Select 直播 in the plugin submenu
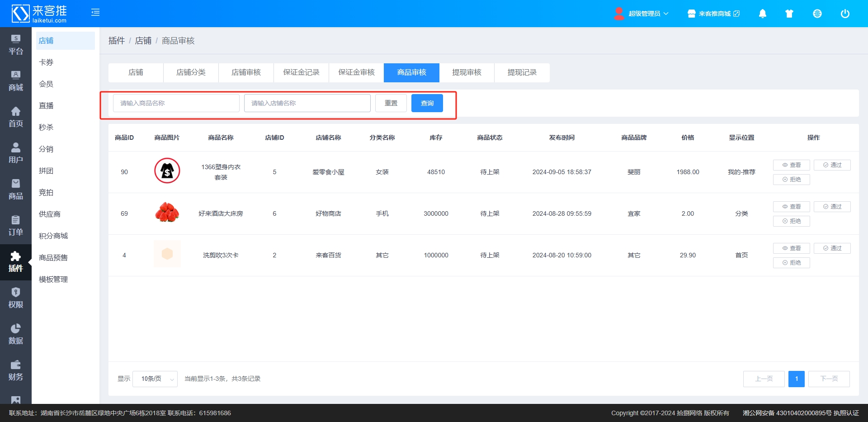This screenshot has width=868, height=422. click(x=46, y=106)
